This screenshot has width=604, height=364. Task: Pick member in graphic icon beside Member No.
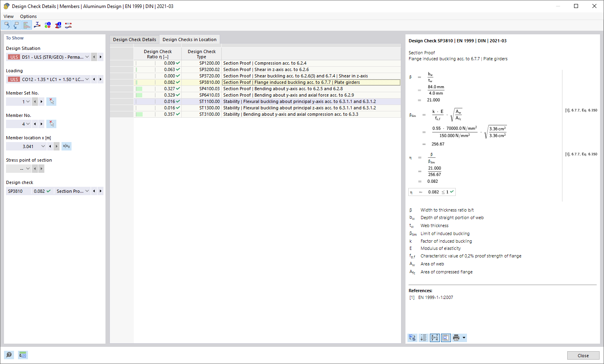[51, 124]
